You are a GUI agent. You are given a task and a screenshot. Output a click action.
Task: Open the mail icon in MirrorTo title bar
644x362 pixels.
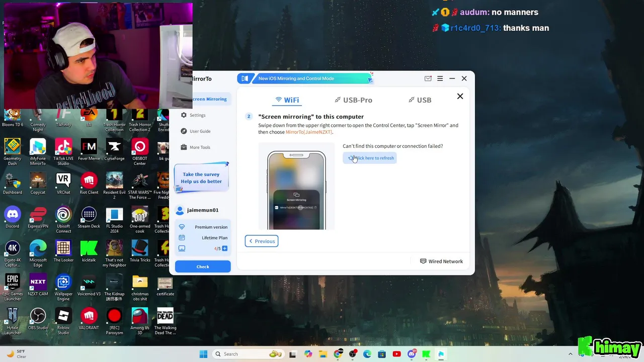point(428,78)
